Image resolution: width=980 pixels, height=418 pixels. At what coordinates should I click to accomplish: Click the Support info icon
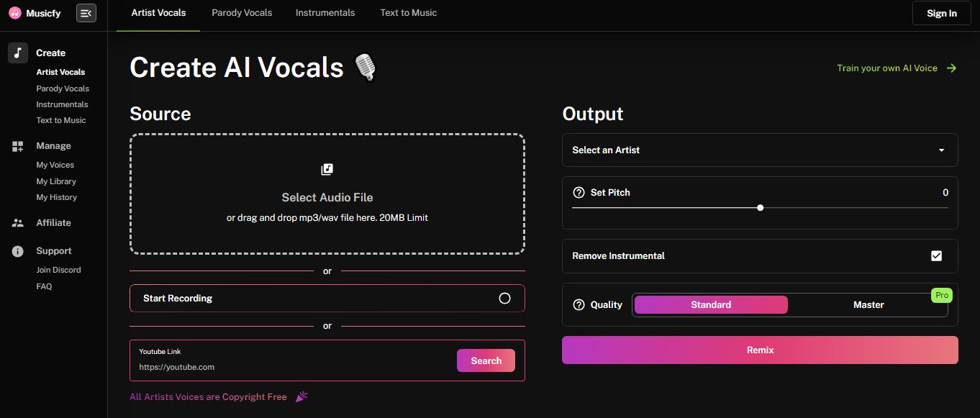pyautogui.click(x=18, y=251)
